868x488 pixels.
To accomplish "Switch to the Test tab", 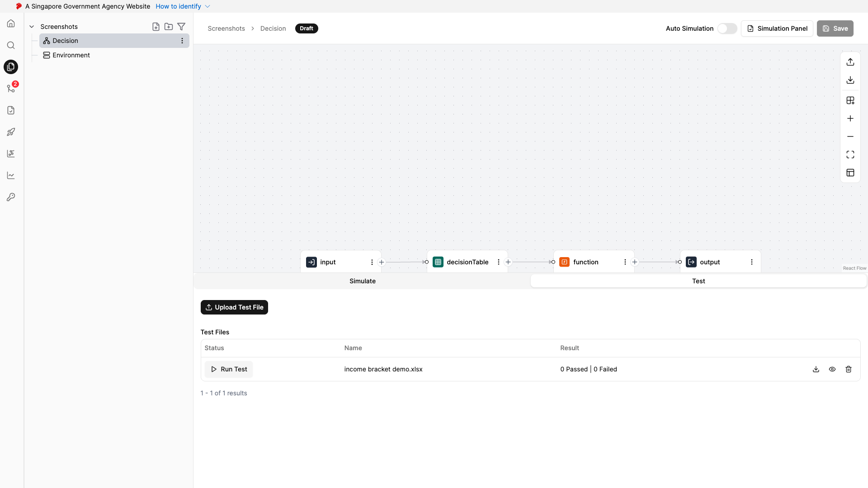I will point(698,281).
